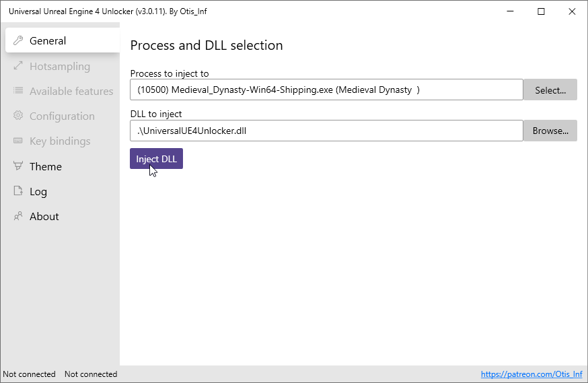Hit the Inject DLL button
The image size is (588, 383).
[156, 159]
